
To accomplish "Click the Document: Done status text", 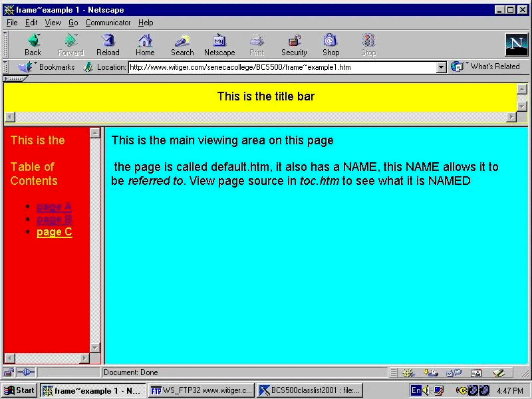I will pyautogui.click(x=130, y=372).
